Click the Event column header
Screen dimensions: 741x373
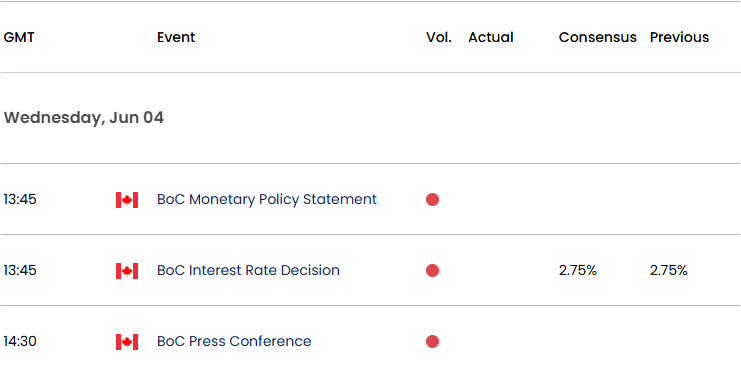point(176,37)
